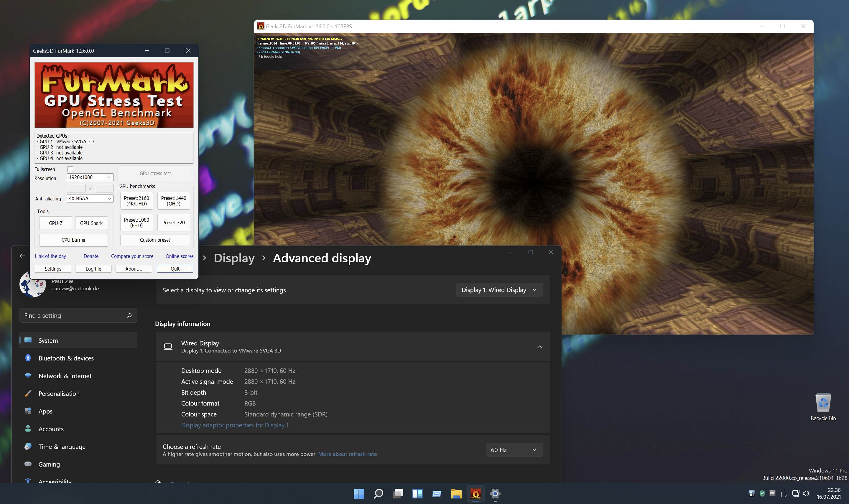Open Task View from the taskbar
849x504 pixels.
(398, 493)
